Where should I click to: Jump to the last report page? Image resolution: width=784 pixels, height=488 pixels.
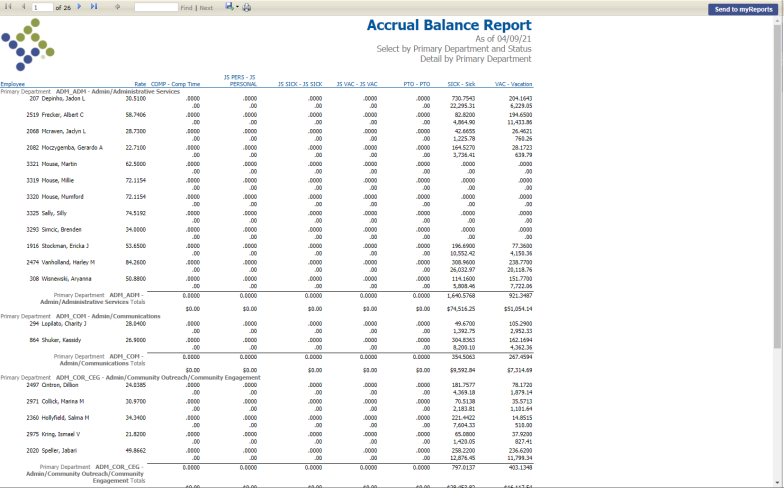(94, 6)
